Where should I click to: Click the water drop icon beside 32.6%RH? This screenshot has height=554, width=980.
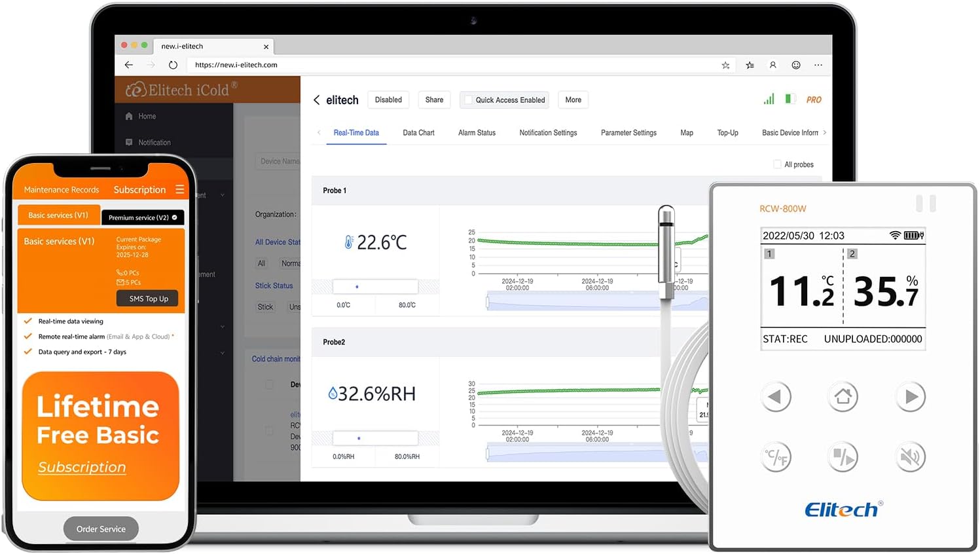(x=333, y=393)
